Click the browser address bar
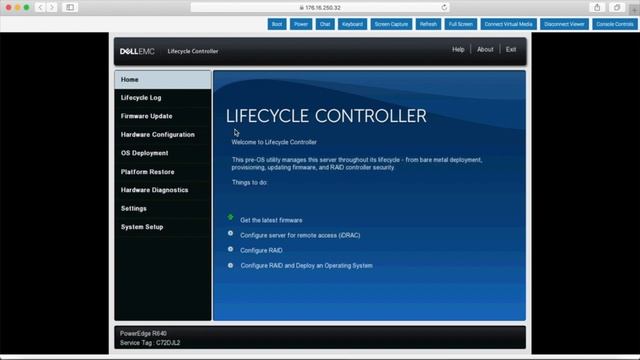Viewport: 640px width, 360px height. [320, 7]
